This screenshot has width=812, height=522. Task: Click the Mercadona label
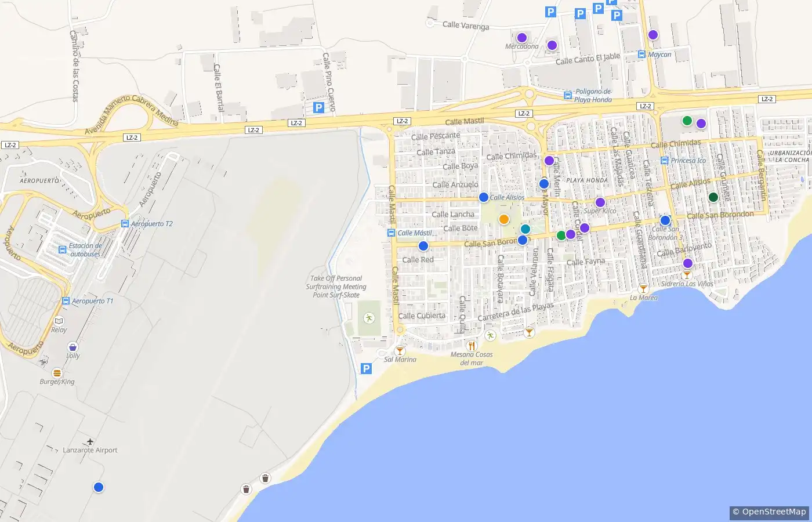tap(521, 46)
